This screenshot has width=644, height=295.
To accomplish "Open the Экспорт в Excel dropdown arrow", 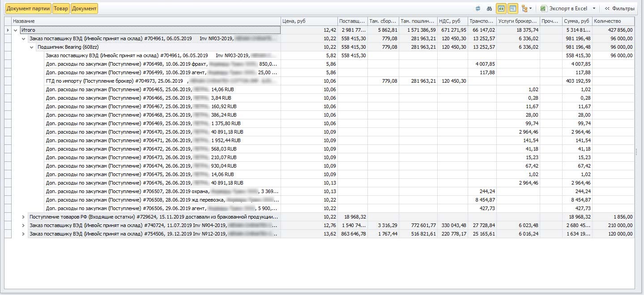I will coord(594,8).
